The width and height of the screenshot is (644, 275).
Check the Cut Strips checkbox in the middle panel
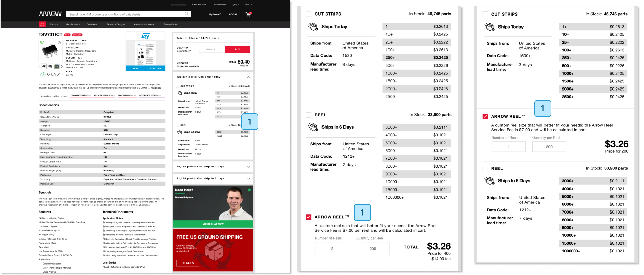(x=309, y=14)
